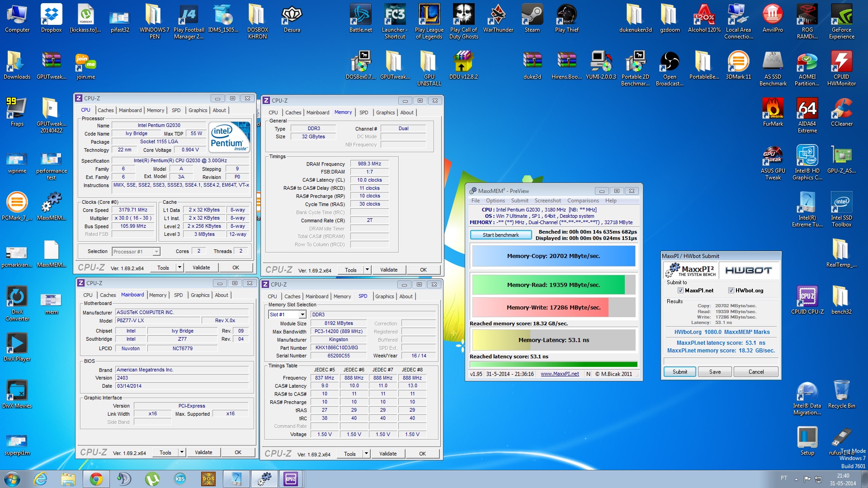Expand the Tools arrow in CPU-Z Memory window
Image resolution: width=868 pixels, height=488 pixels.
367,270
